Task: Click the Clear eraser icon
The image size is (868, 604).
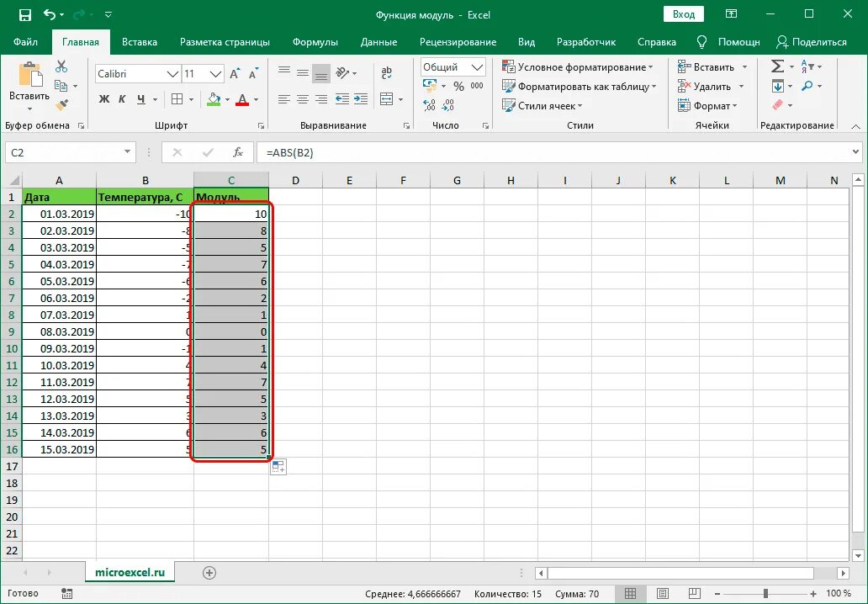Action: [x=778, y=104]
